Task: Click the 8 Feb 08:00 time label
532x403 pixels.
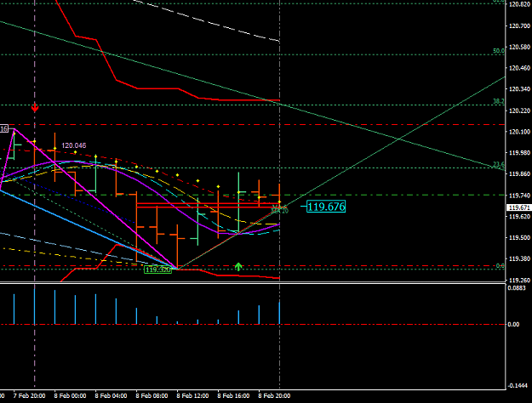Action: [152, 396]
